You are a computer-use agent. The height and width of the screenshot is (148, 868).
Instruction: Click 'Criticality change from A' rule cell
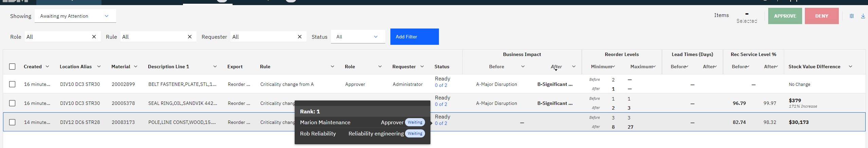pos(287,84)
